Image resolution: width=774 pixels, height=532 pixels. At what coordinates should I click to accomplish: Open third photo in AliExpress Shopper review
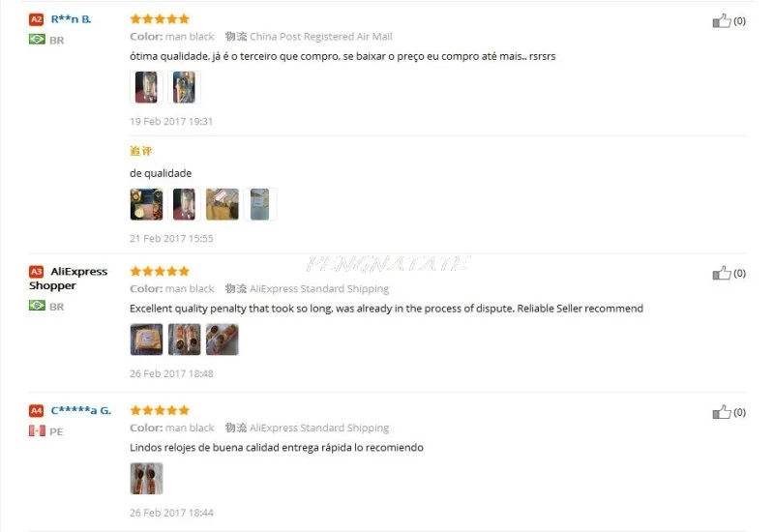[x=223, y=340]
